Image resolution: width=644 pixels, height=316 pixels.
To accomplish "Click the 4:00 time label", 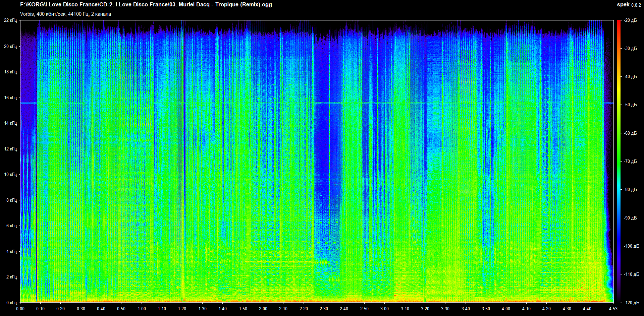I will [506, 309].
